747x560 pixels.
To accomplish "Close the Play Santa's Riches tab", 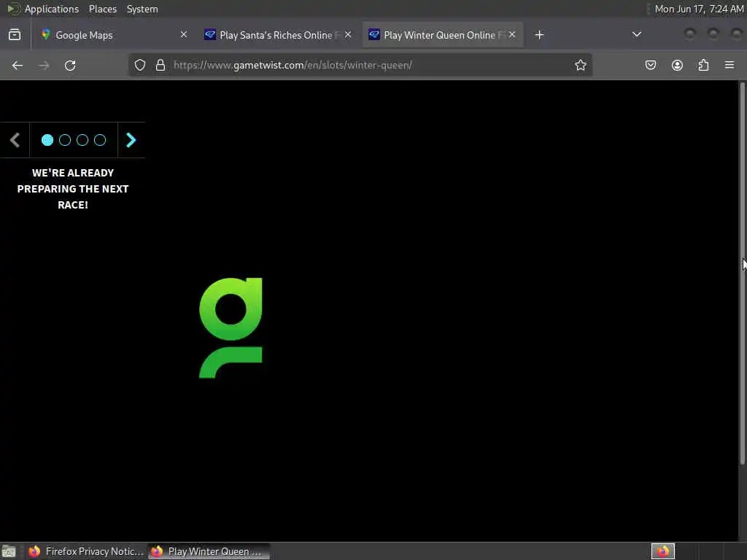I will pyautogui.click(x=348, y=34).
